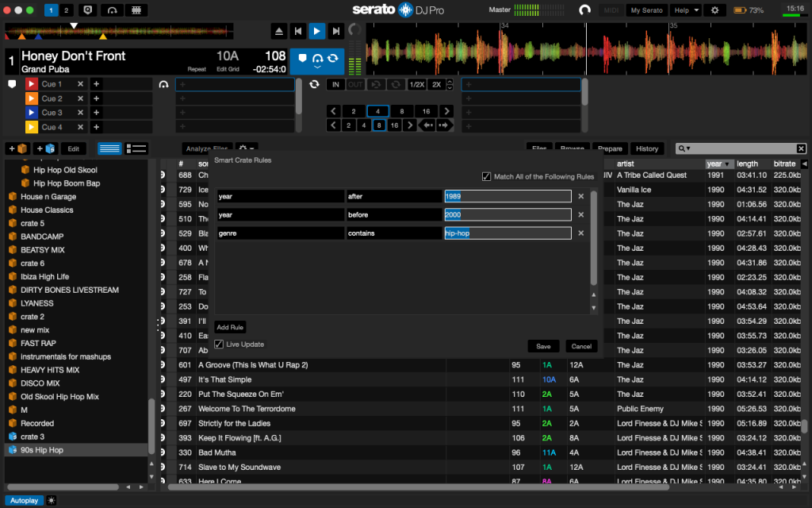Edit the 1989 value field
This screenshot has height=508, width=812.
(508, 197)
